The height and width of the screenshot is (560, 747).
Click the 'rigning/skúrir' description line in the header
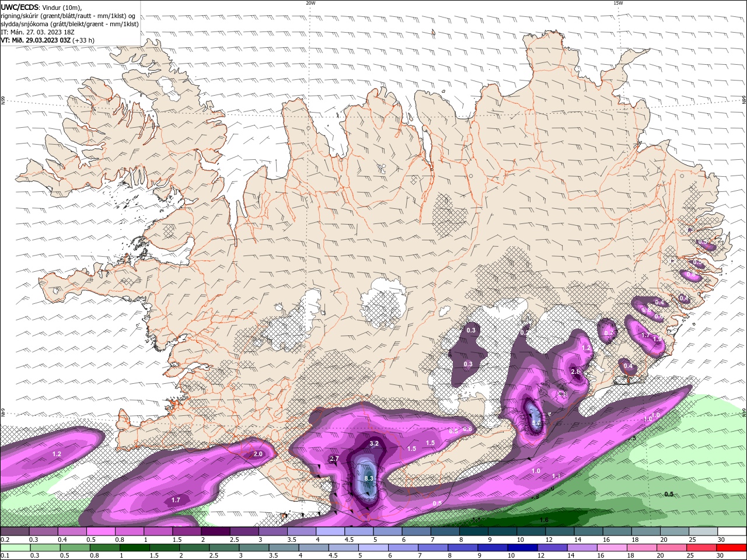click(x=68, y=16)
